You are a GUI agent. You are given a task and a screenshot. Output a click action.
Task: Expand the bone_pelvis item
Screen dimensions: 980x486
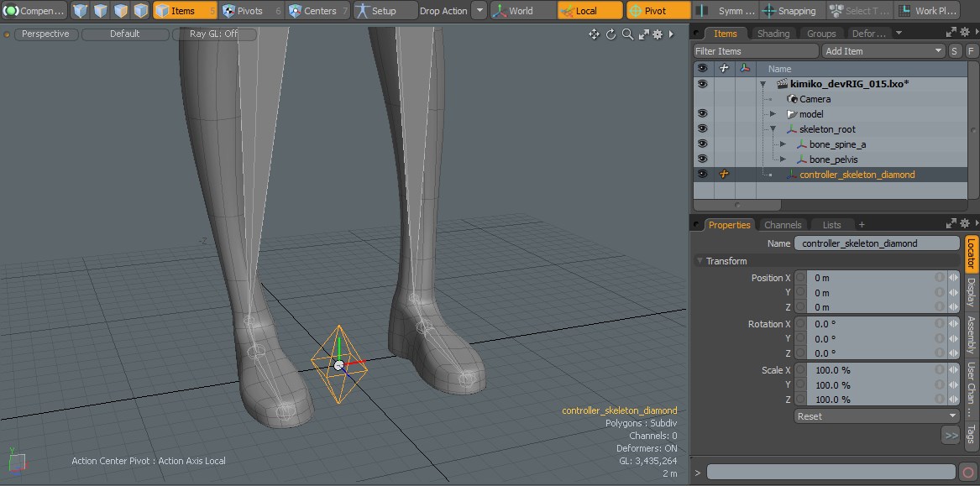[783, 159]
